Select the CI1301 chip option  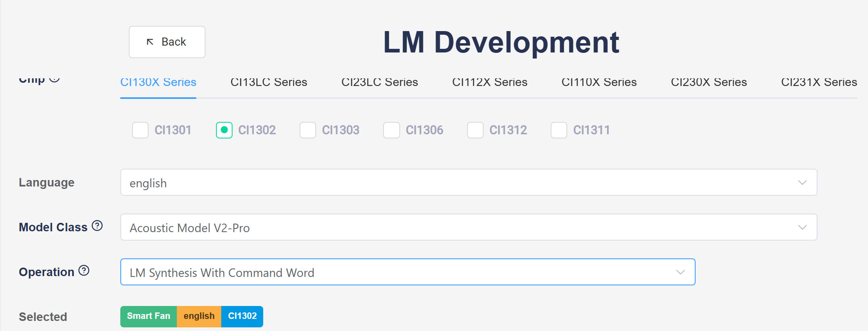(140, 130)
